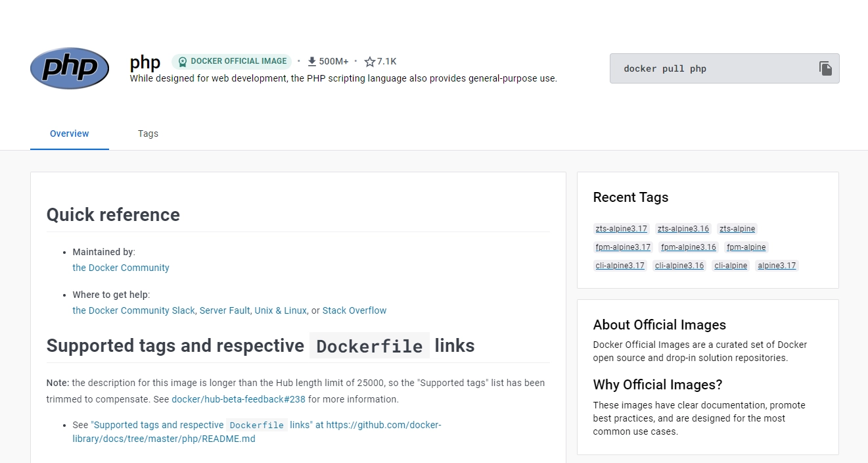Select the cli-alpine3.17 tag
This screenshot has height=463, width=868.
point(620,266)
